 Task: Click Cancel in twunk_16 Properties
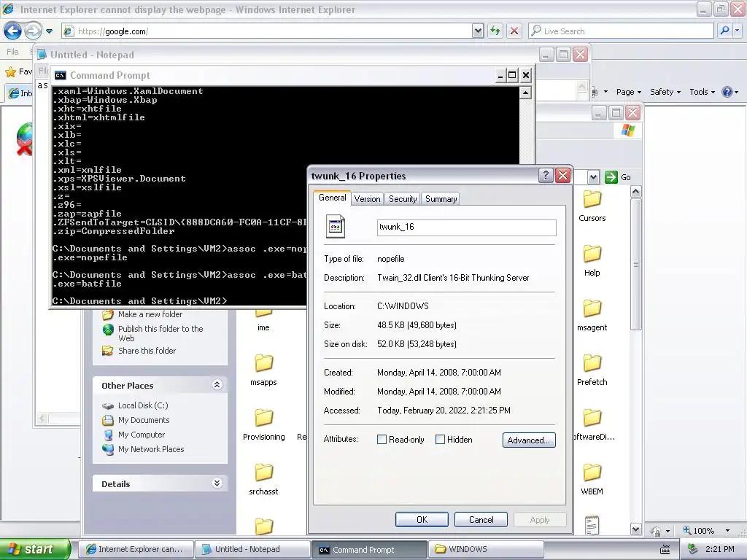coord(481,519)
